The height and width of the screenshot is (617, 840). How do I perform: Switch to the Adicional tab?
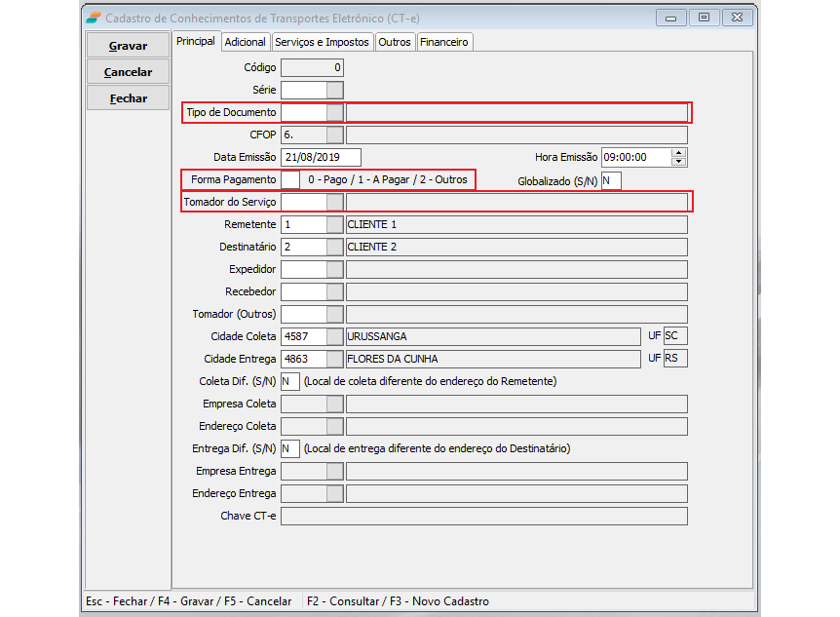[x=245, y=42]
